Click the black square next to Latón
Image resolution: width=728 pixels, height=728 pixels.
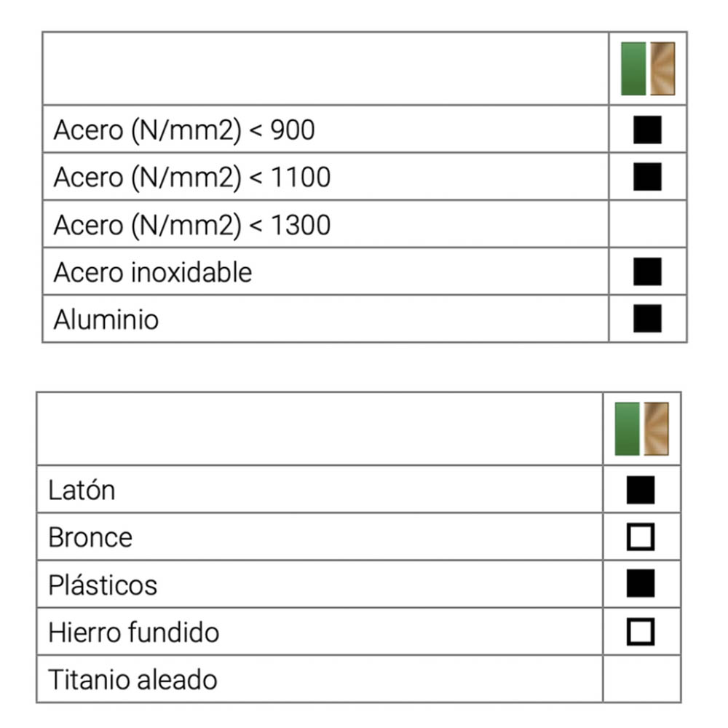pyautogui.click(x=641, y=490)
